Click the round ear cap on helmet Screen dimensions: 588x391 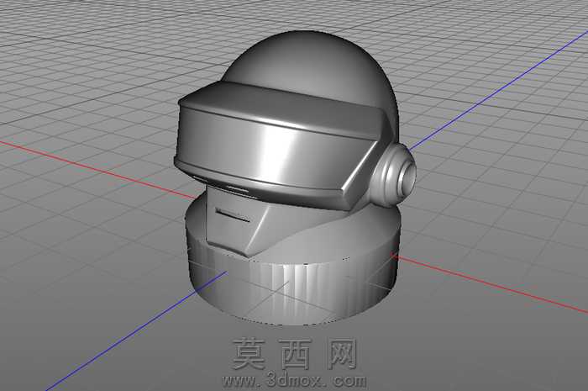click(395, 175)
